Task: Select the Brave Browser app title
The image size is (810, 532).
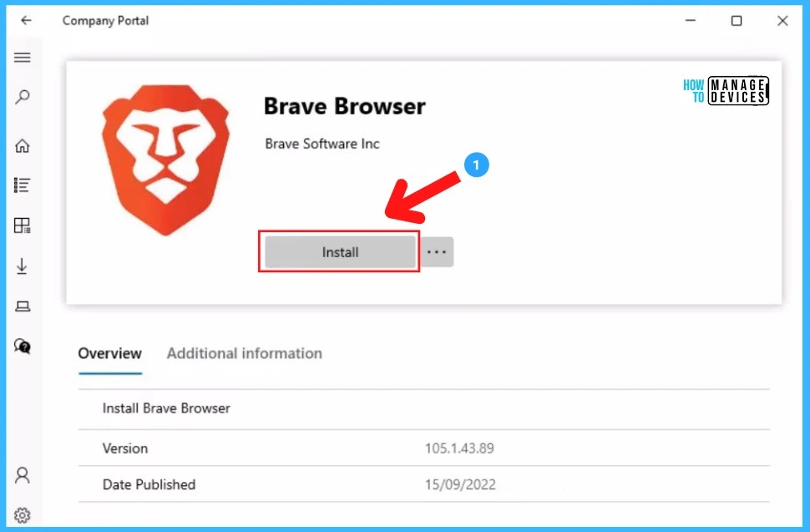Action: point(345,106)
